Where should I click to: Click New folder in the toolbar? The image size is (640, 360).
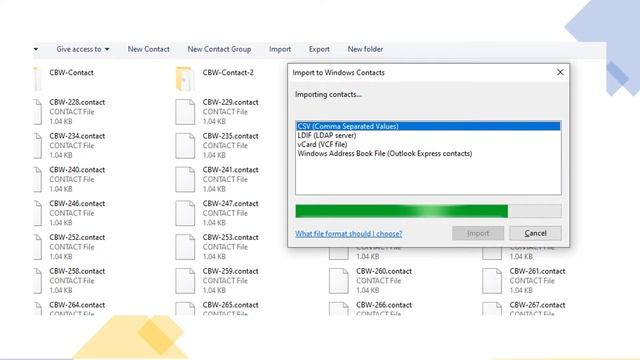click(x=365, y=49)
